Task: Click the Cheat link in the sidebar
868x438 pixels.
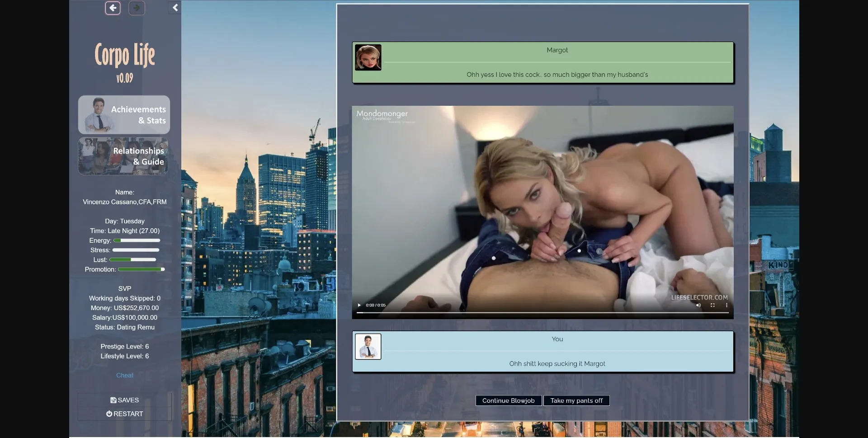Action: coord(124,375)
